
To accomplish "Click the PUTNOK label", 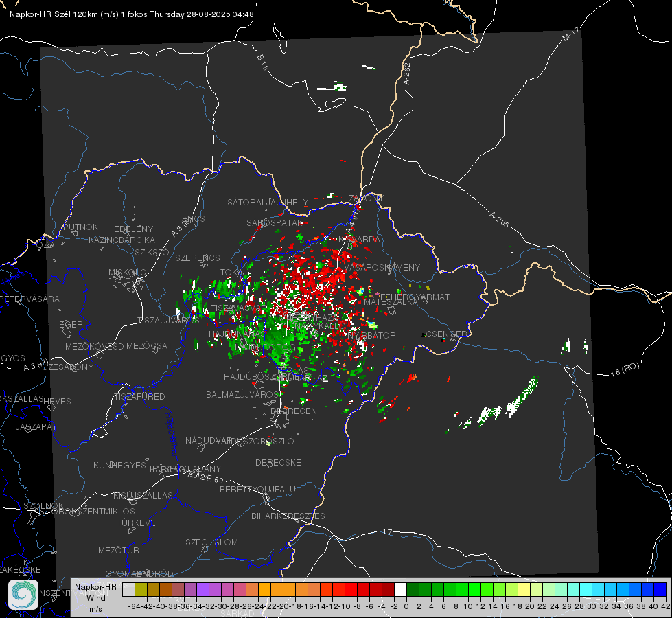I will (x=80, y=227).
